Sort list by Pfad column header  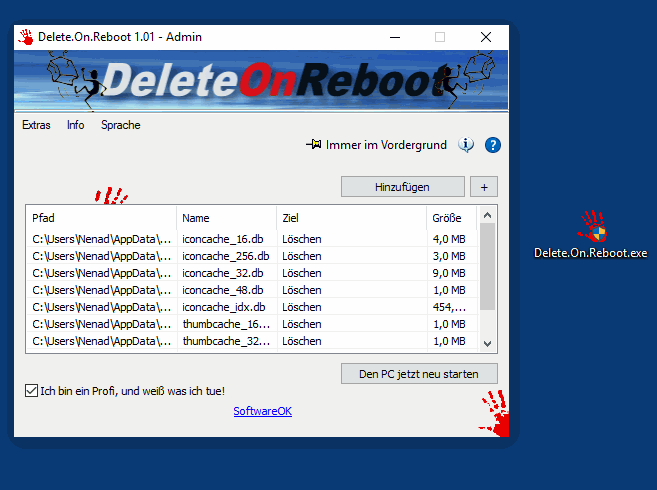coord(101,218)
